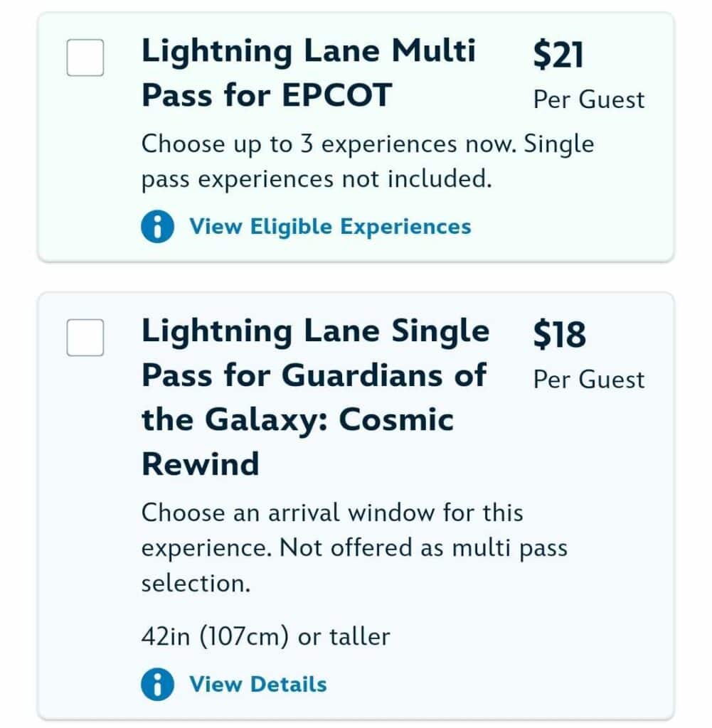This screenshot has width=712, height=728.
Task: Check the Lightning Lane Multi Pass for EPCOT box
Action: [x=85, y=58]
